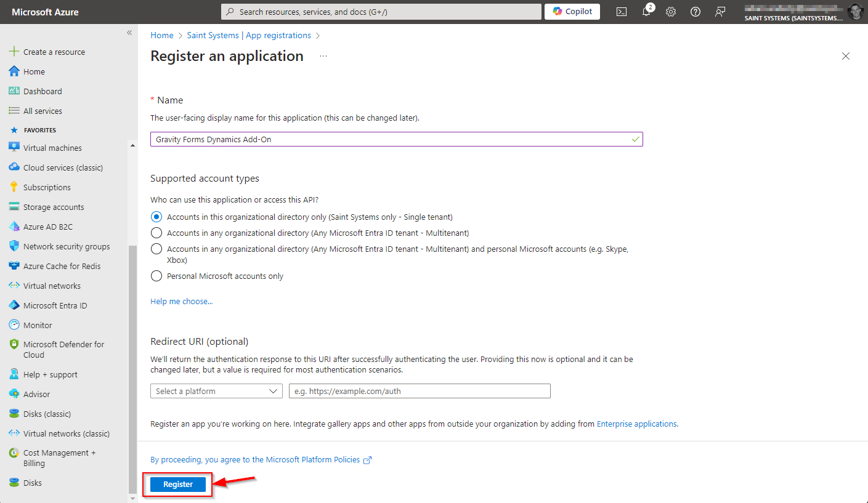
Task: Click the Help + support icon
Action: (14, 374)
